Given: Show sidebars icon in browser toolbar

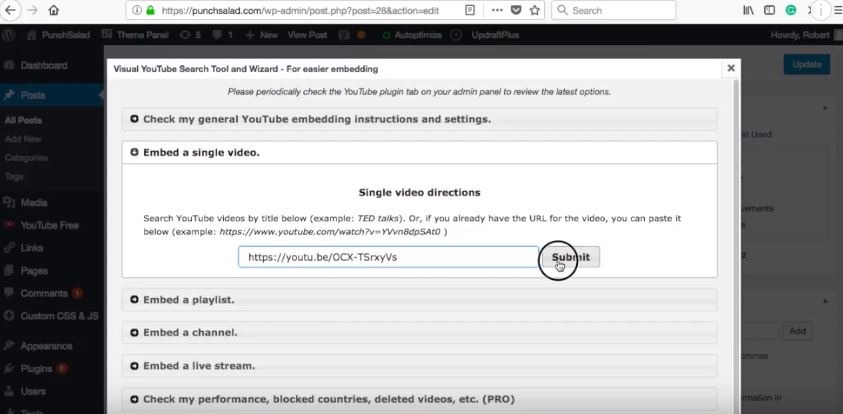Looking at the screenshot, I should [x=769, y=10].
